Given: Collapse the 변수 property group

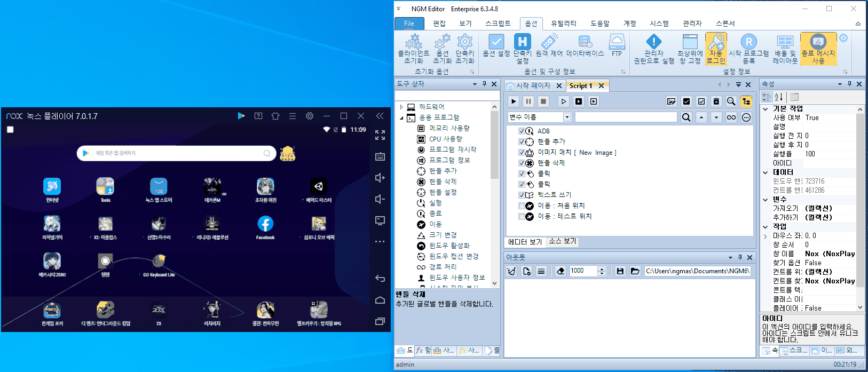Looking at the screenshot, I should [x=766, y=200].
